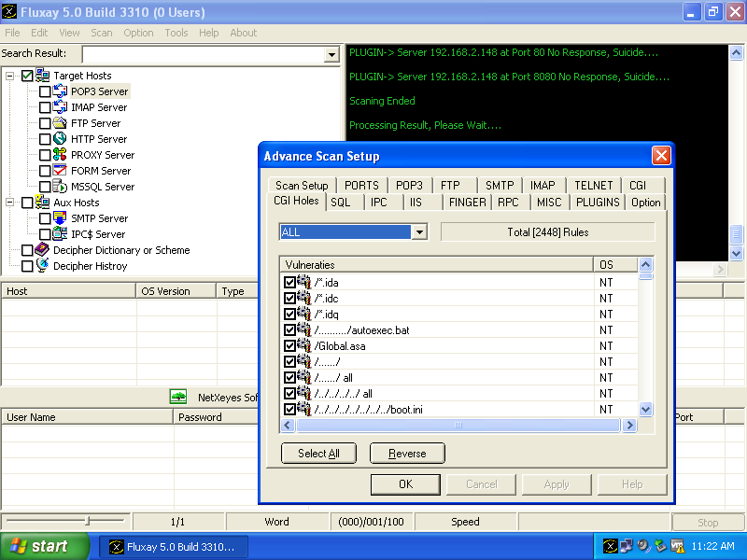747x560 pixels.
Task: Click the rule icon beside boot.ini
Action: point(304,409)
